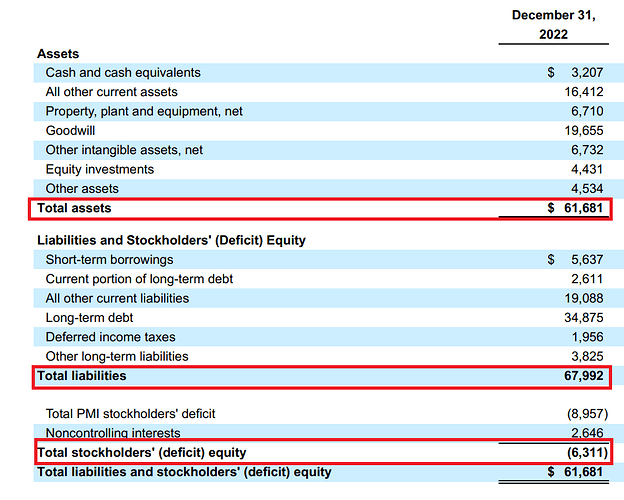The height and width of the screenshot is (500, 624).
Task: Click 'Total stockholders' (deficit) equity' label
Action: [x=142, y=453]
